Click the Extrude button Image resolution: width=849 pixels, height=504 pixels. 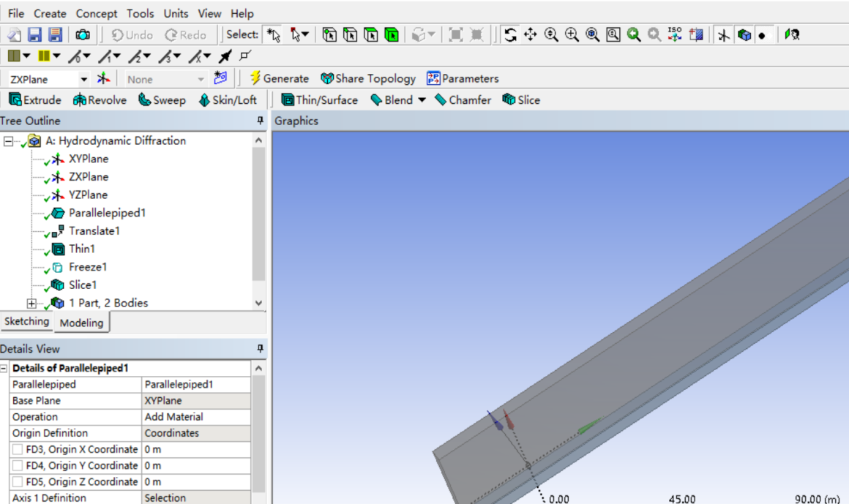(34, 100)
